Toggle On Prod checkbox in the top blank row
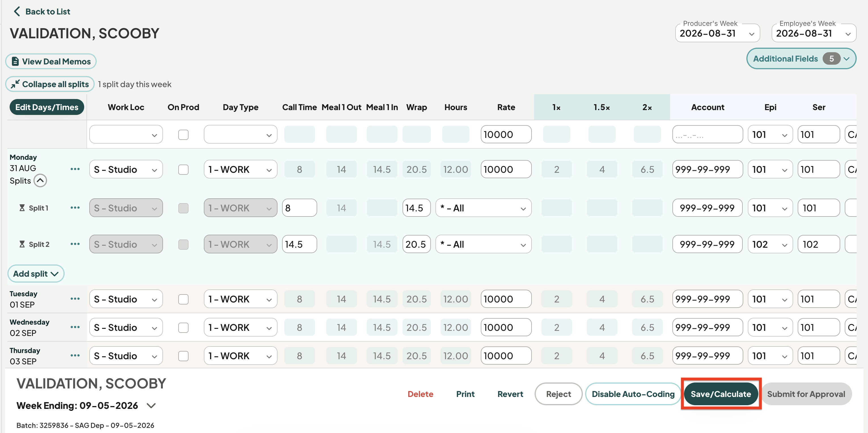 183,134
